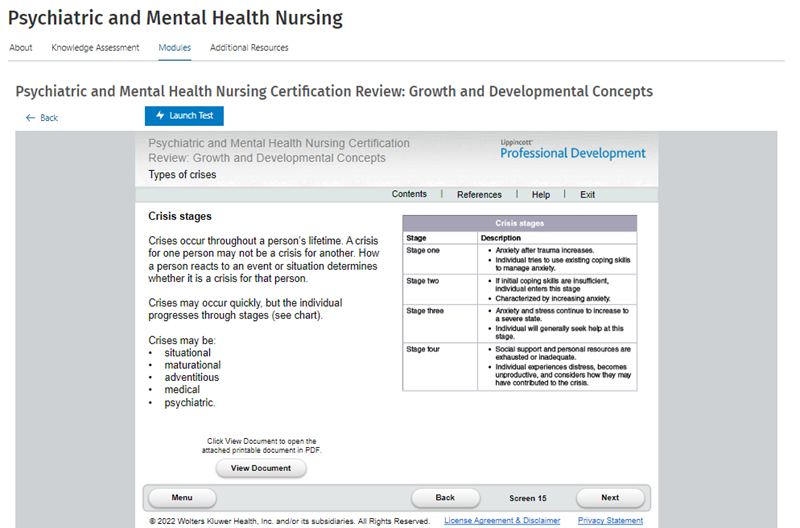Open the course Menu button

tap(182, 497)
